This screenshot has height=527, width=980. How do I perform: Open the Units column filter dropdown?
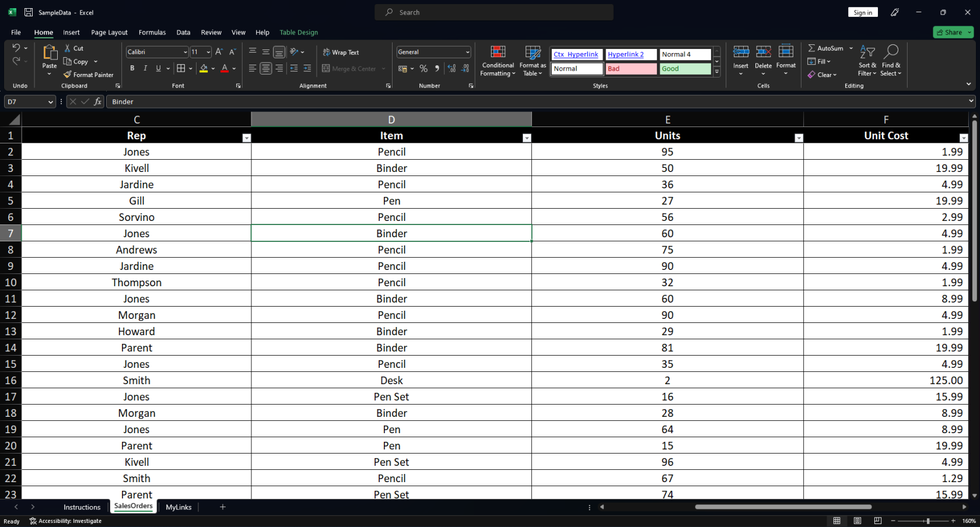[799, 138]
